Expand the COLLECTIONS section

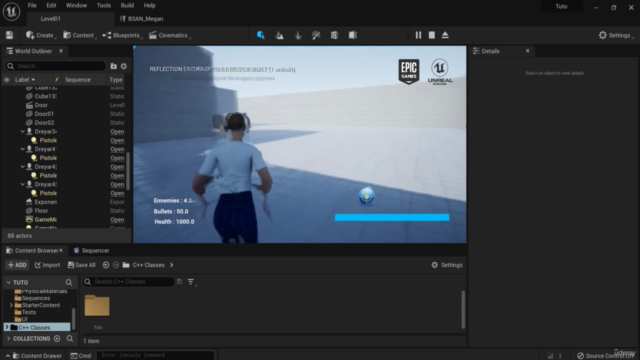click(9, 338)
